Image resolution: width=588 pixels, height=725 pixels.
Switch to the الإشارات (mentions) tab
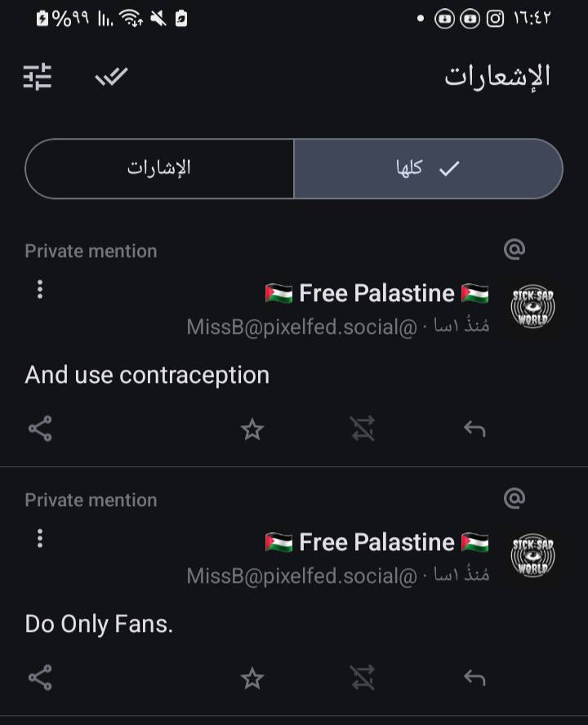(159, 168)
